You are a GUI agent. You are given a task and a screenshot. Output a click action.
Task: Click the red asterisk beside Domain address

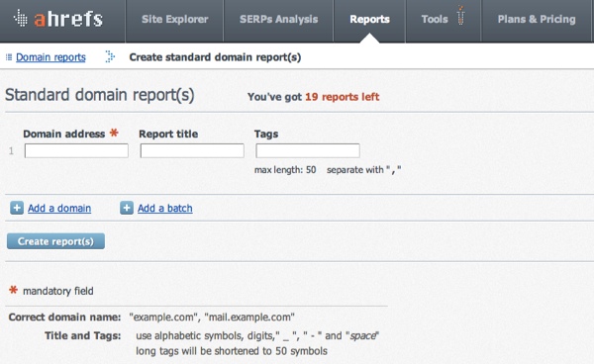pyautogui.click(x=114, y=133)
